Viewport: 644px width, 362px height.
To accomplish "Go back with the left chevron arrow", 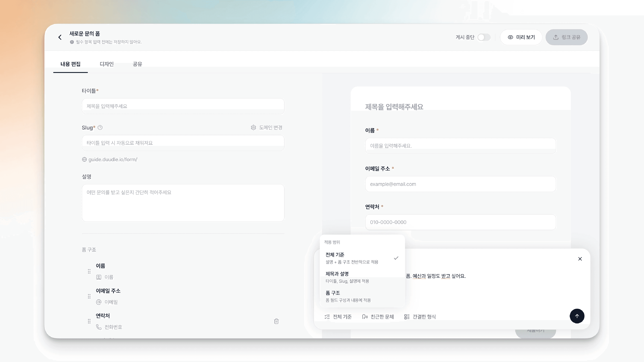I will pos(60,37).
